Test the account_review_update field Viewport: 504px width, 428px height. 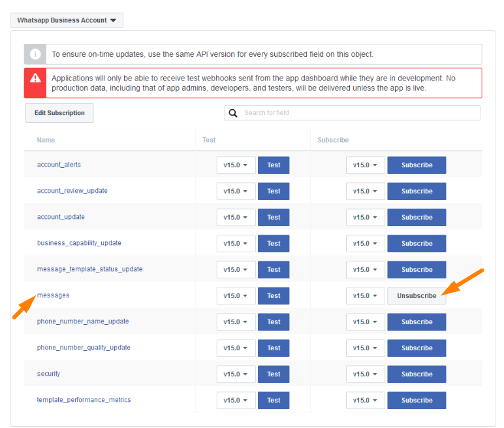coord(274,191)
